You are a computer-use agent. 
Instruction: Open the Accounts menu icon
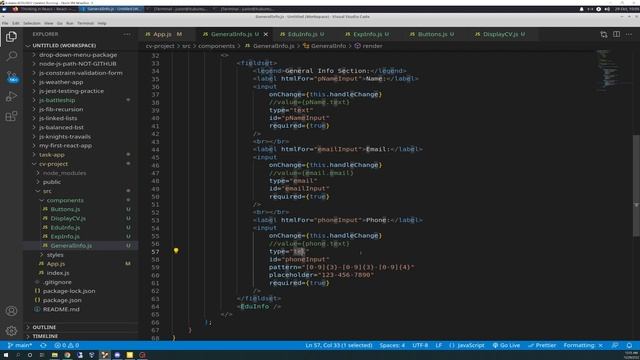pyautogui.click(x=11, y=311)
